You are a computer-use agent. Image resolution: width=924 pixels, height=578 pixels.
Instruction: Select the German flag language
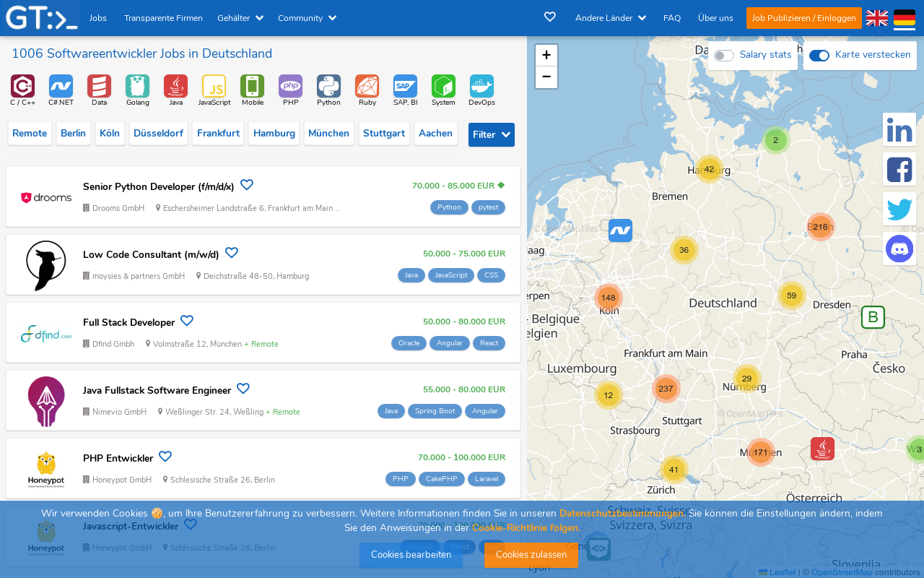coord(905,18)
